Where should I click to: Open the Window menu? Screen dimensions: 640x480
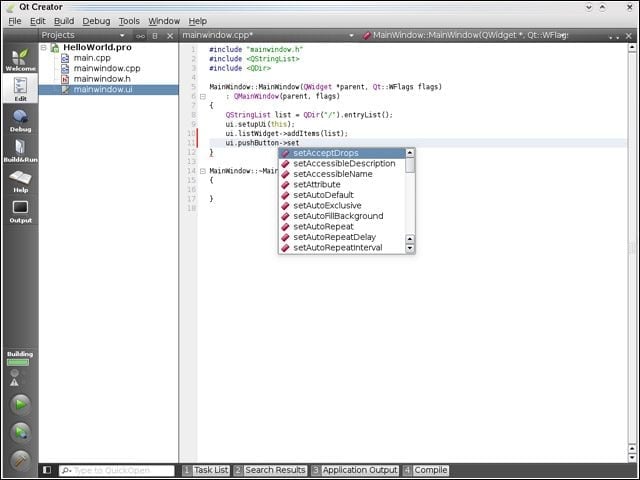[164, 21]
